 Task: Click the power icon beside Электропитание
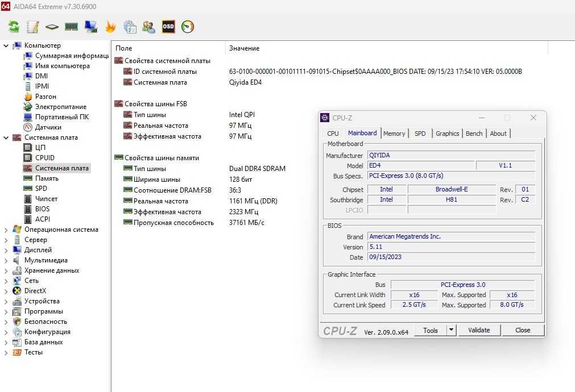(x=28, y=107)
